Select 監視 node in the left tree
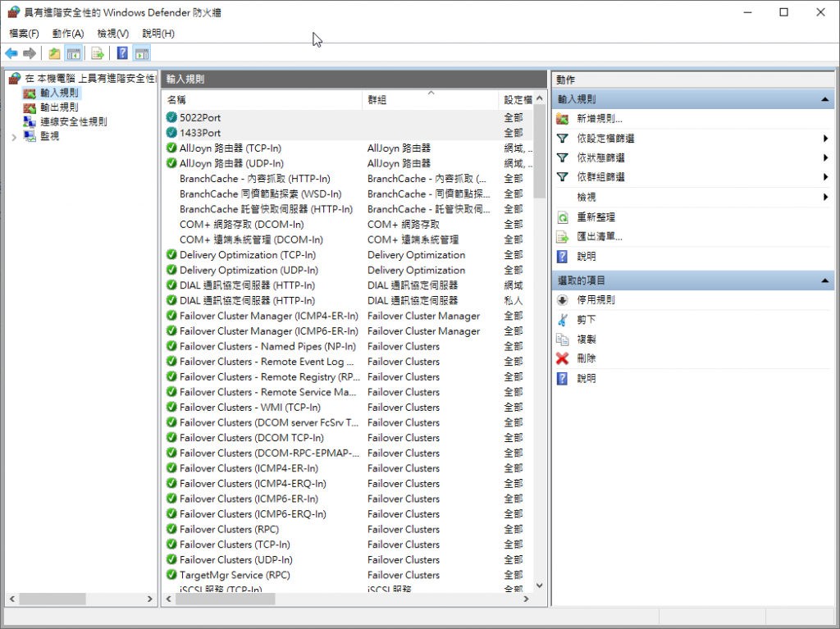The width and height of the screenshot is (840, 629). (49, 136)
